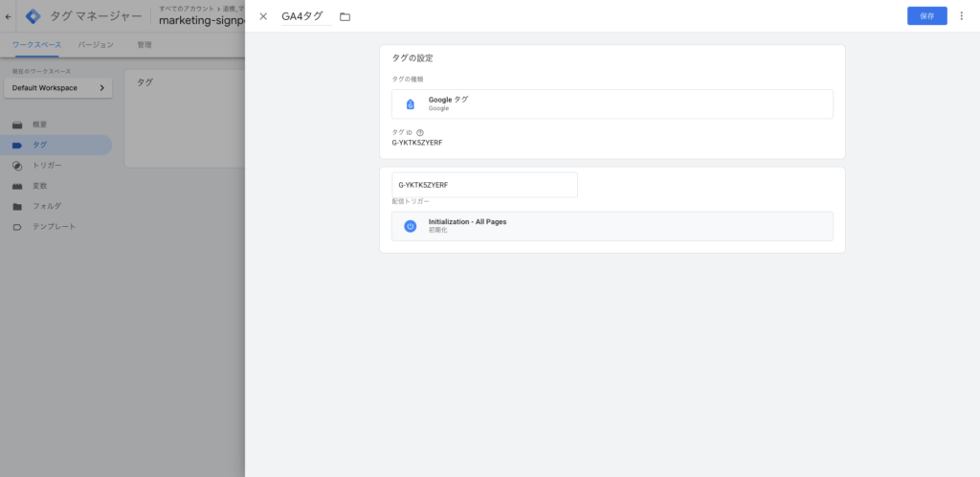Image resolution: width=980 pixels, height=477 pixels.
Task: Click the 配信トリガー label
Action: 411,201
